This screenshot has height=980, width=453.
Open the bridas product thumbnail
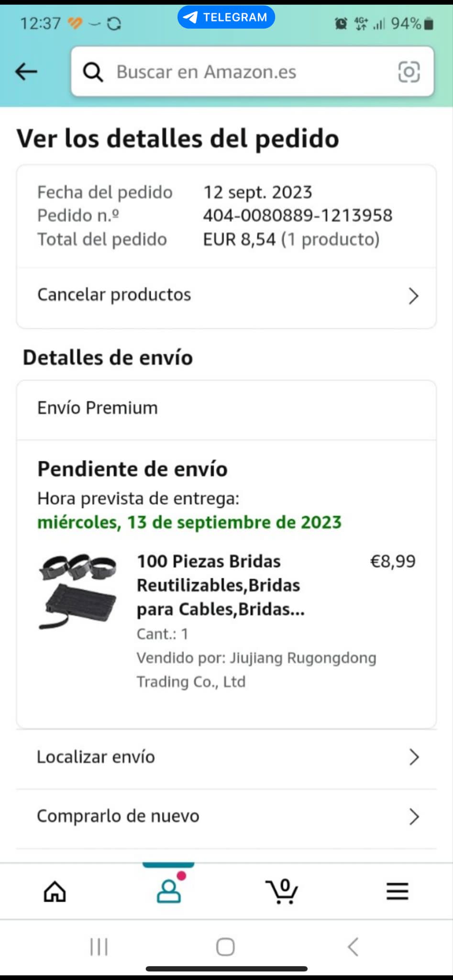[78, 591]
